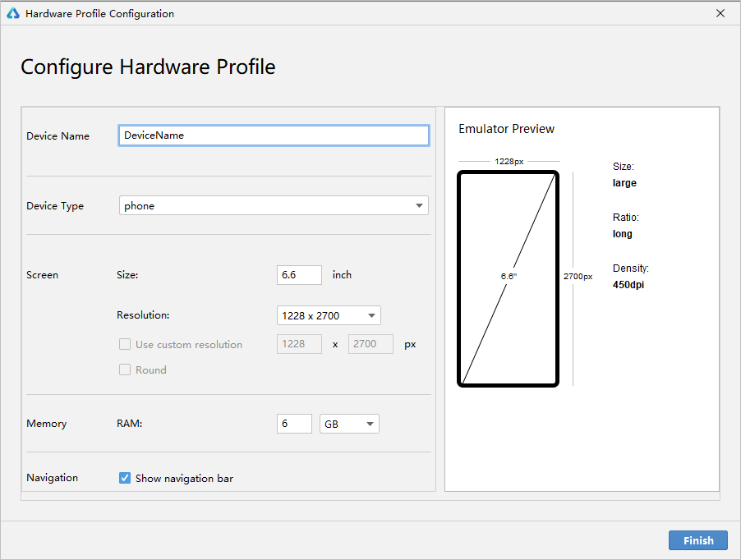Click the Emulator Preview heading

pyautogui.click(x=506, y=129)
